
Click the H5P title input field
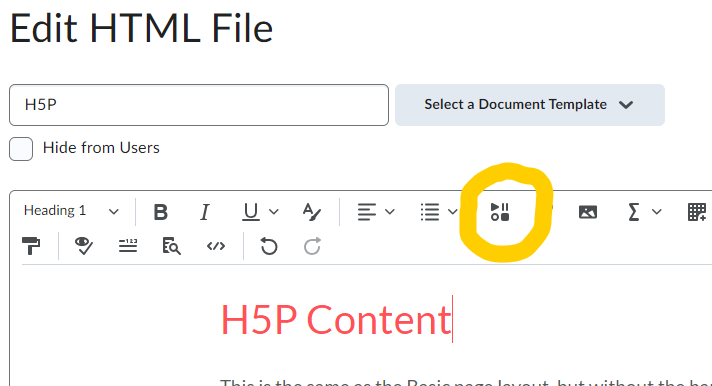click(x=199, y=105)
